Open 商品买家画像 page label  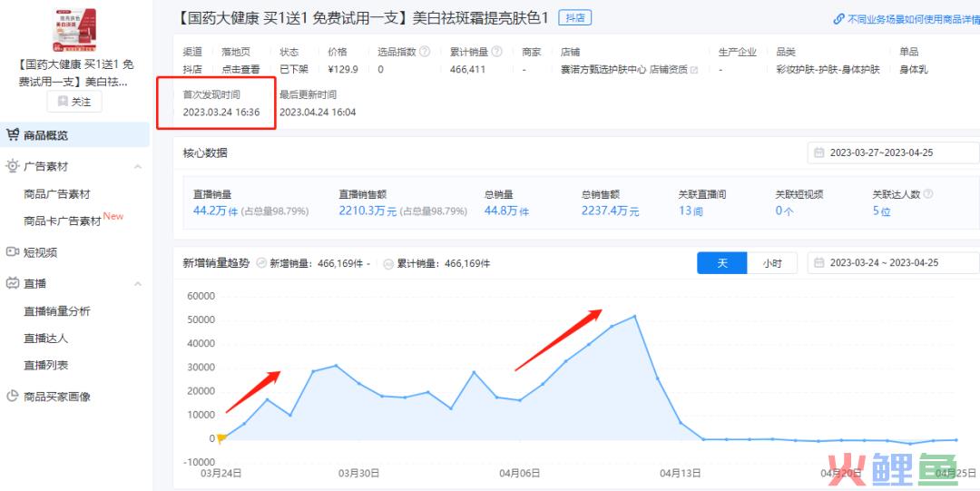(57, 397)
